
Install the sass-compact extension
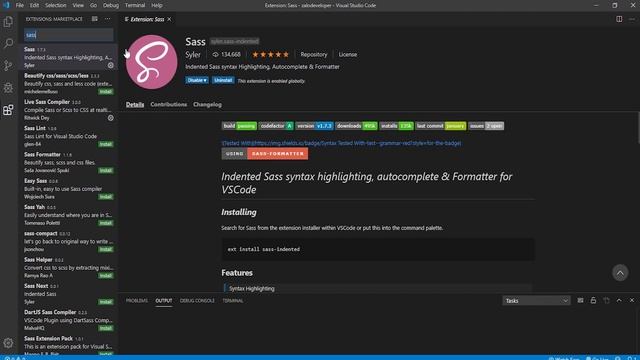pyautogui.click(x=106, y=249)
